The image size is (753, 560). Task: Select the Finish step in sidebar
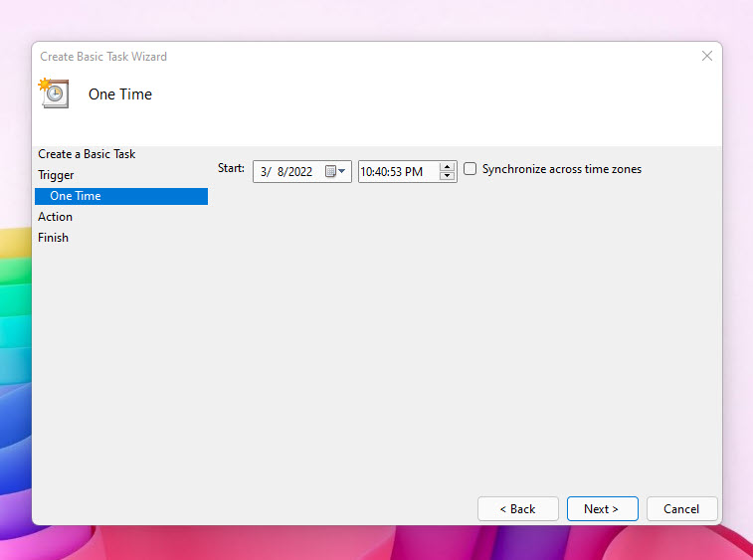click(x=53, y=238)
